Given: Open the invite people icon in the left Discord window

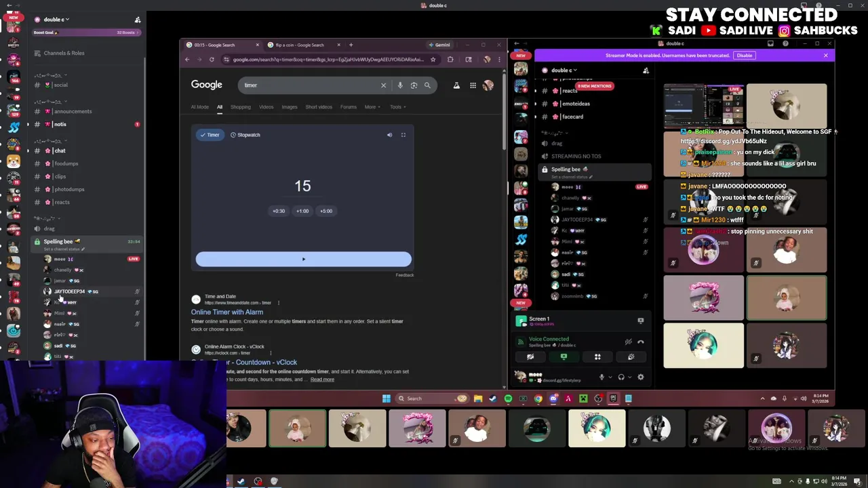Looking at the screenshot, I should click(138, 20).
